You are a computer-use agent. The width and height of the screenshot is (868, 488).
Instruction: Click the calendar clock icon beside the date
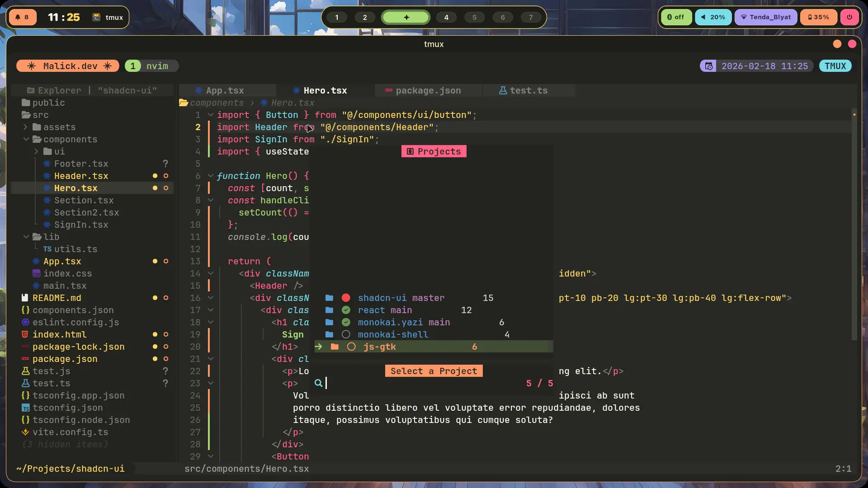708,66
